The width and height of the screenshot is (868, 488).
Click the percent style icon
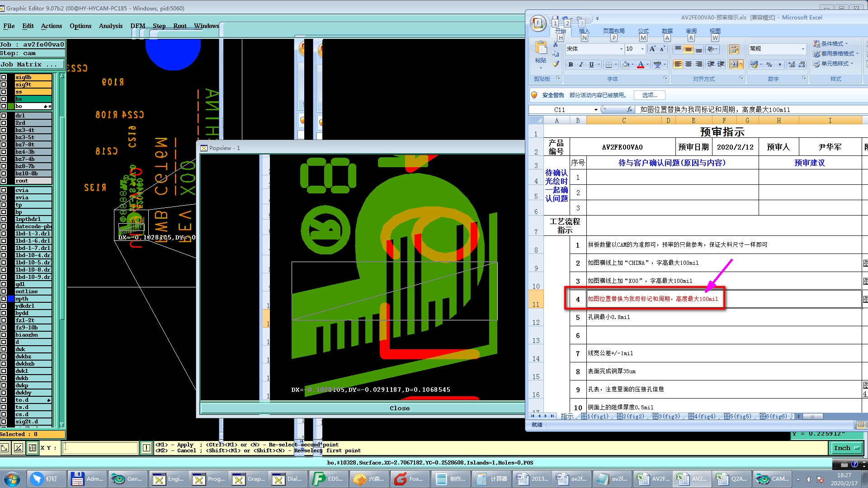click(x=769, y=65)
